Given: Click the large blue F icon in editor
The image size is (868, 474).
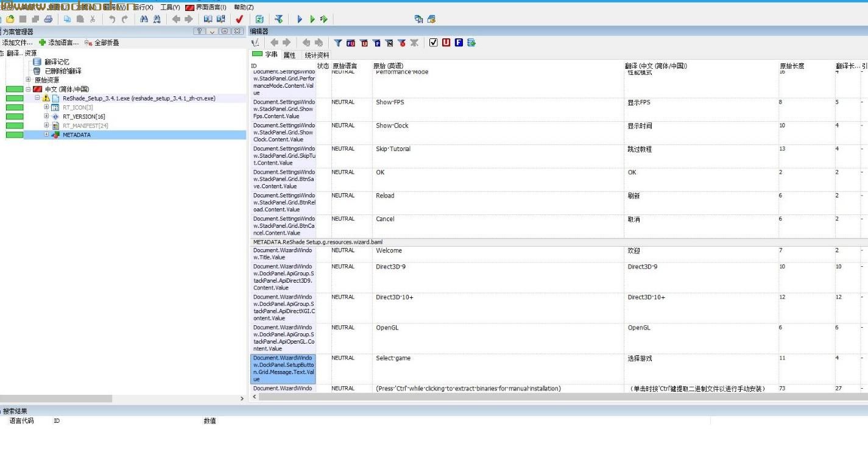Looking at the screenshot, I should (459, 43).
